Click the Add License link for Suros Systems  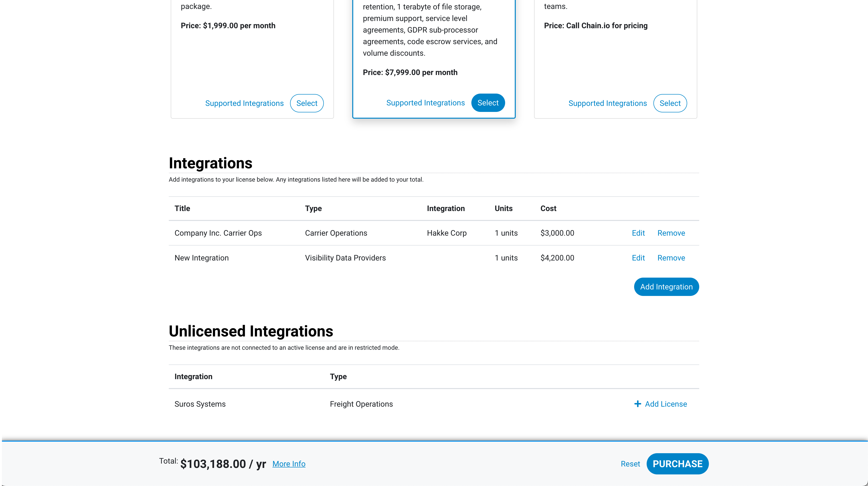(x=665, y=404)
